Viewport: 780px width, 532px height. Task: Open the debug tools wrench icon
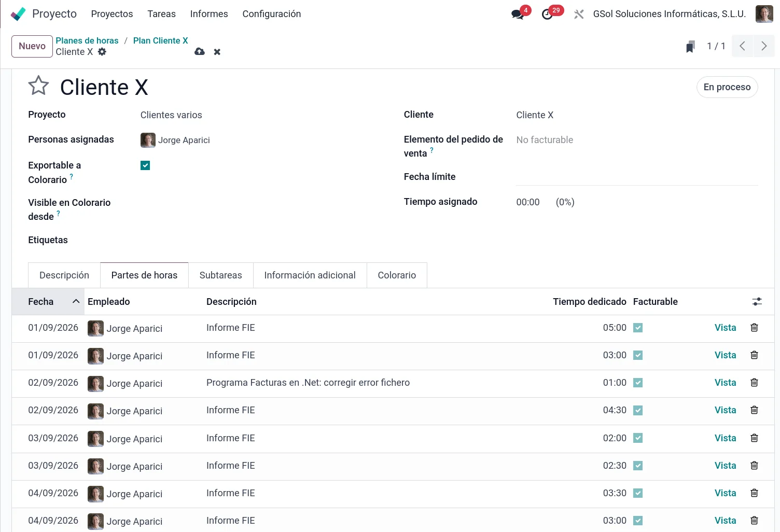(x=579, y=15)
